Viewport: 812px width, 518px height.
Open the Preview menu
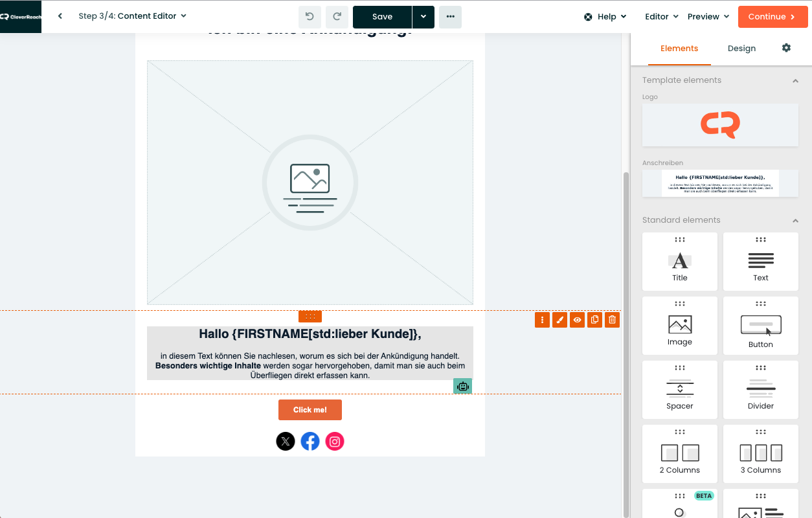pos(708,17)
